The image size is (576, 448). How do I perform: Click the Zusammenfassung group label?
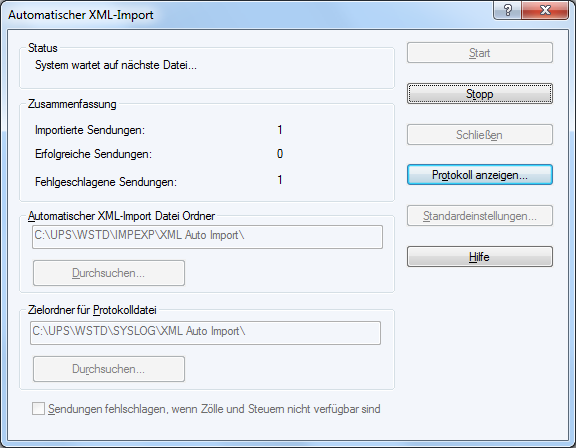[x=72, y=104]
